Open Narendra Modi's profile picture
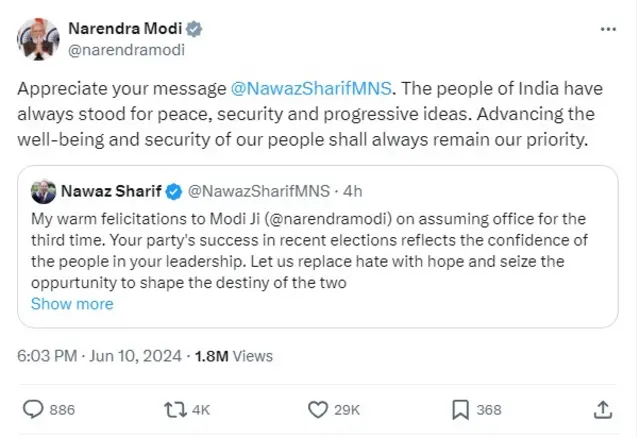640x438 pixels. coord(37,37)
